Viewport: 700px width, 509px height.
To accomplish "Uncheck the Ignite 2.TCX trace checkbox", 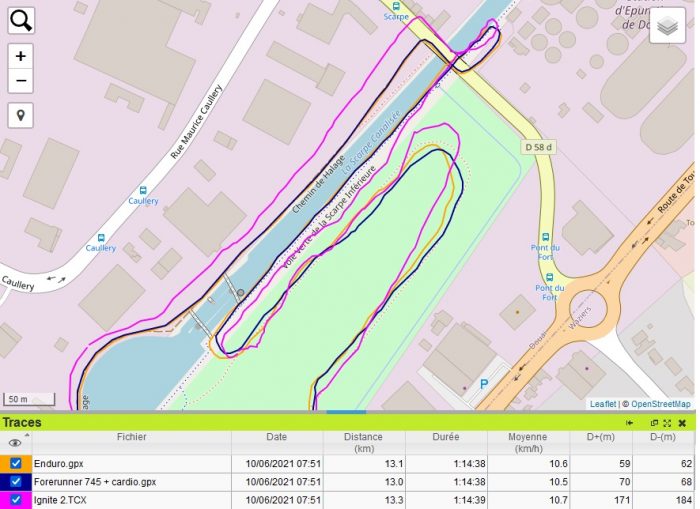I will click(x=16, y=499).
